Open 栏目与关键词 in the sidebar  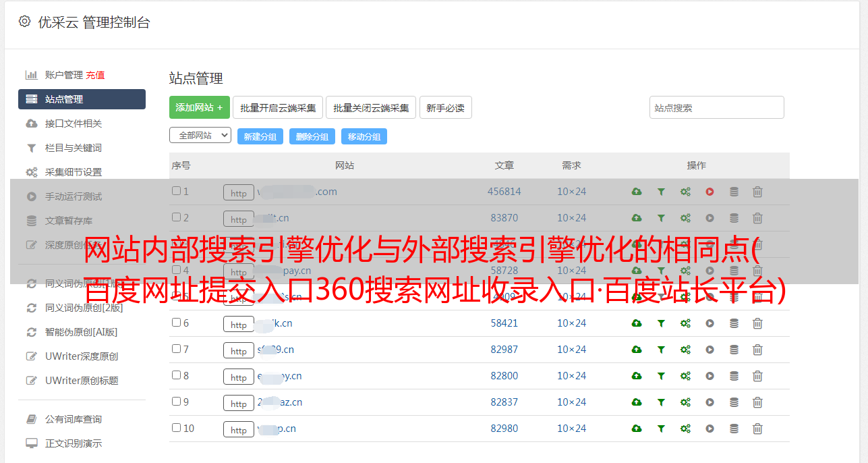pyautogui.click(x=74, y=148)
